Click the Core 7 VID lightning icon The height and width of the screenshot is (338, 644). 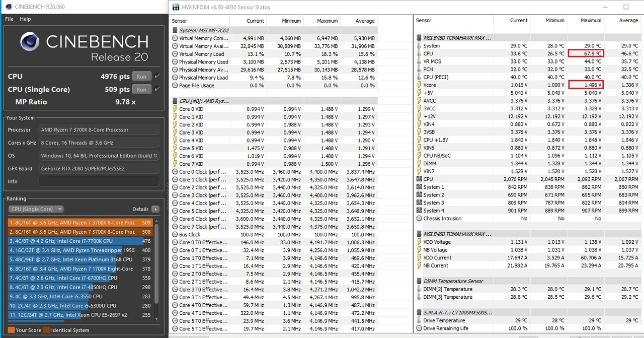[175, 164]
